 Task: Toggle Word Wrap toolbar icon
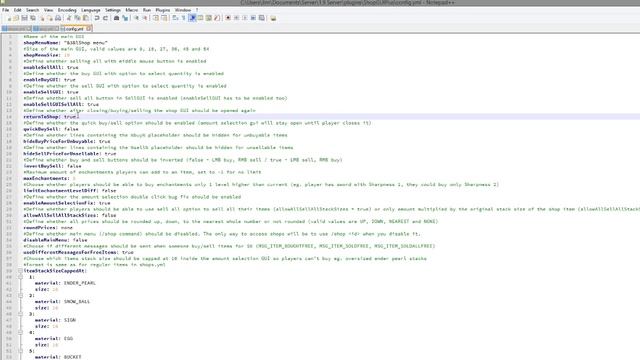[175, 18]
